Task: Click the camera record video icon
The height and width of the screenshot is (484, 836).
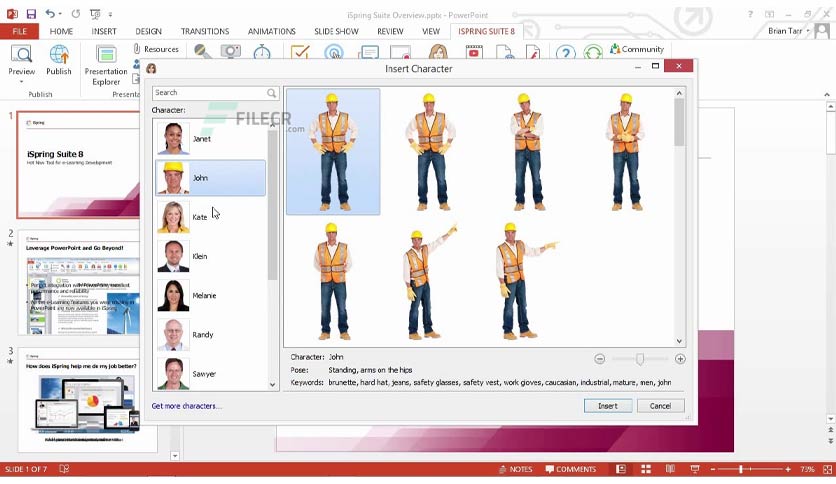Action: [x=231, y=52]
